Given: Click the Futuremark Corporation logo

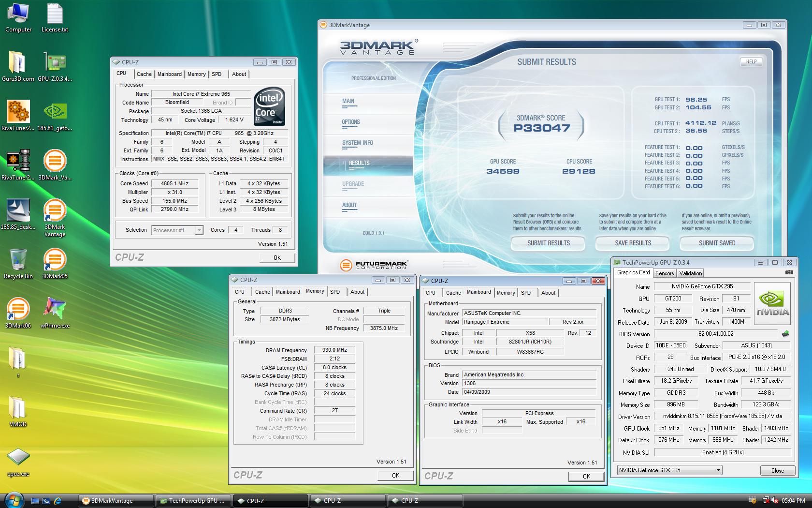Looking at the screenshot, I should (x=374, y=265).
